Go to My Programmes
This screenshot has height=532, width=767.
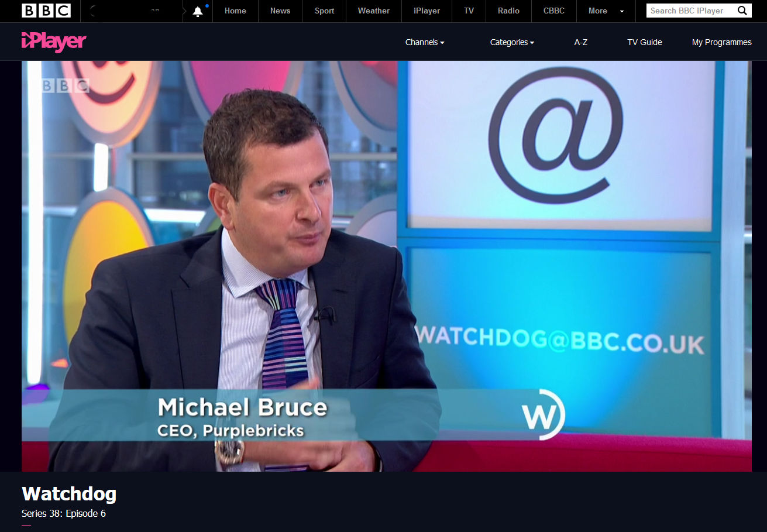pyautogui.click(x=721, y=42)
